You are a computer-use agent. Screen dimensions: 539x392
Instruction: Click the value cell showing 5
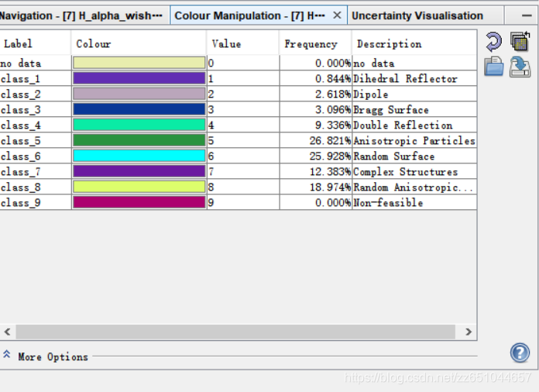pos(243,140)
